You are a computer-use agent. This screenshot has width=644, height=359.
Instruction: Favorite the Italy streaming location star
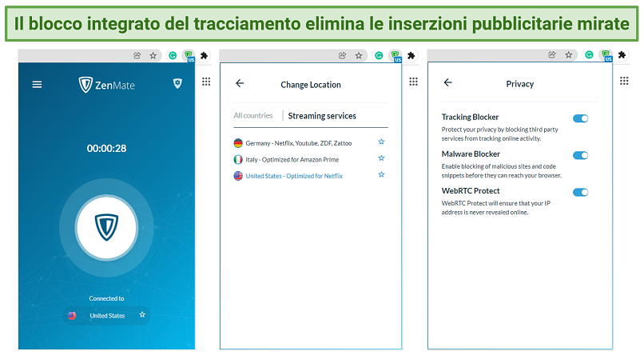(381, 158)
